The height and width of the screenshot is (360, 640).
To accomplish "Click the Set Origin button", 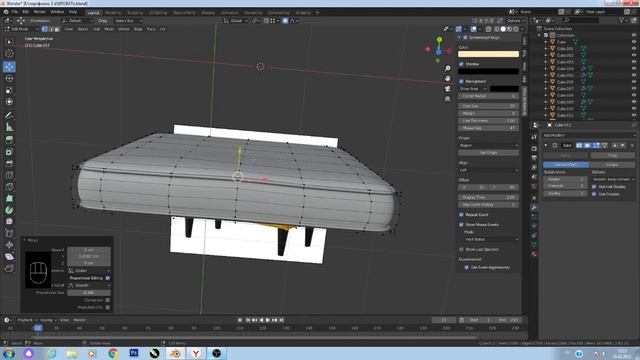I will [489, 153].
